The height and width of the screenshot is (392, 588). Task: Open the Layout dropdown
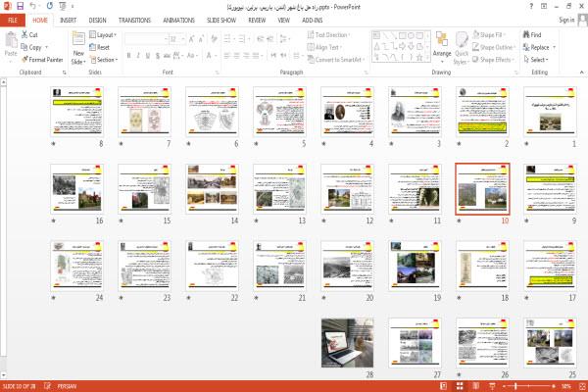pyautogui.click(x=103, y=35)
